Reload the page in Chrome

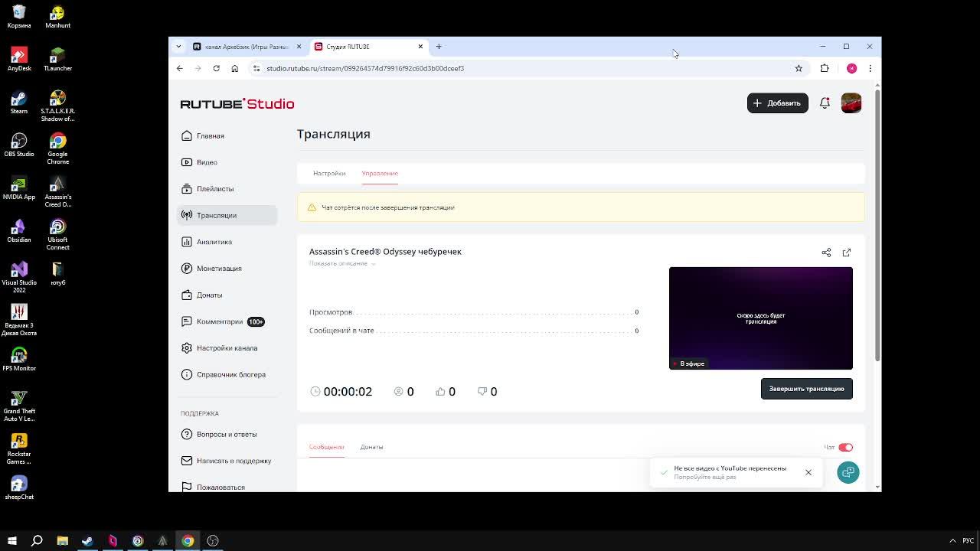[216, 68]
